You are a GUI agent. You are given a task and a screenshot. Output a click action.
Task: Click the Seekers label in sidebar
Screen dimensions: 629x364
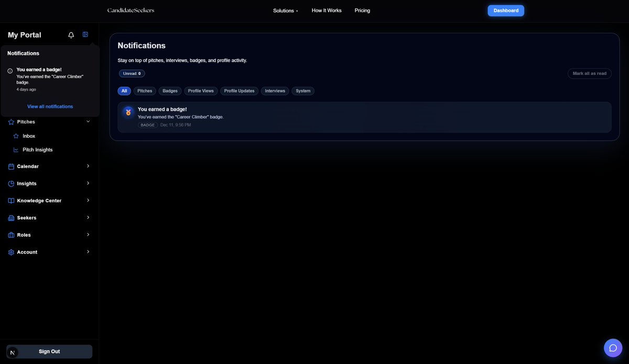[x=27, y=218]
